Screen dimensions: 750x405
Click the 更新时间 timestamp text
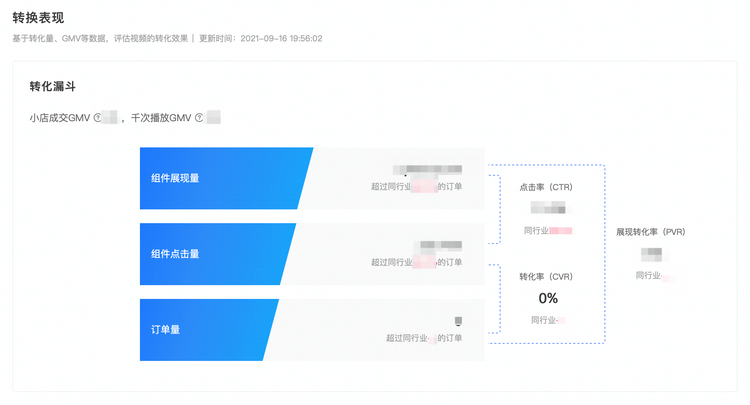pyautogui.click(x=261, y=38)
